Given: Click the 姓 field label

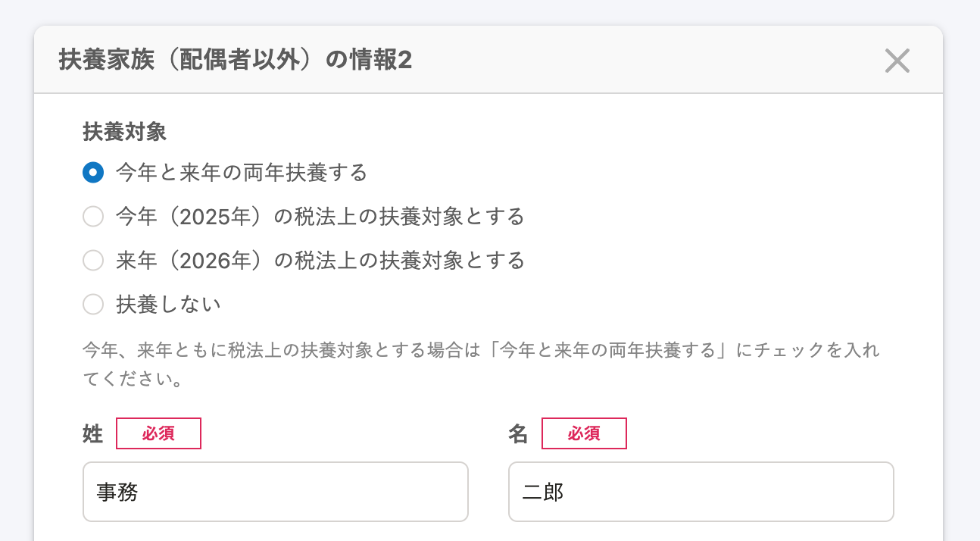Looking at the screenshot, I should click(x=92, y=433).
